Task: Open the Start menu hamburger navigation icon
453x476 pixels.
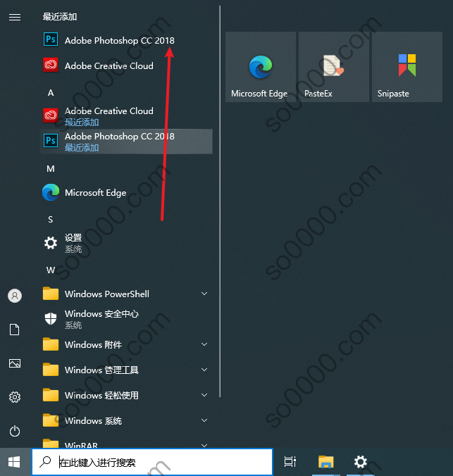Action: [x=15, y=18]
